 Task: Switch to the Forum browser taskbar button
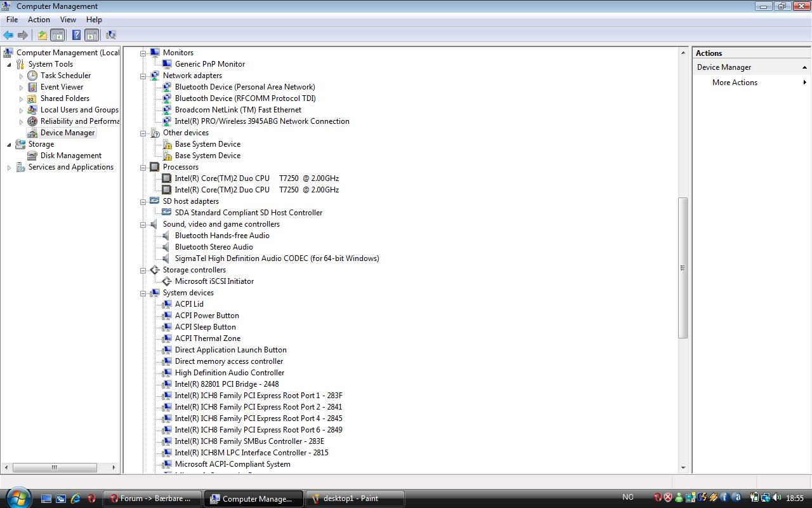[x=152, y=498]
